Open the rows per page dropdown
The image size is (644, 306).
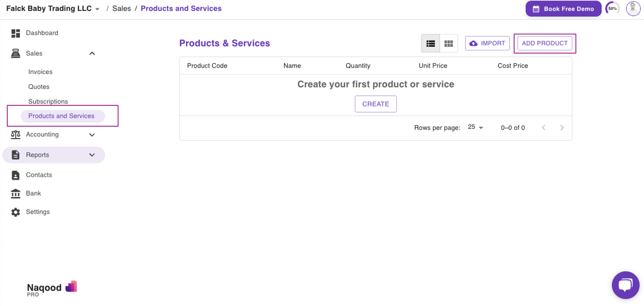(x=476, y=128)
